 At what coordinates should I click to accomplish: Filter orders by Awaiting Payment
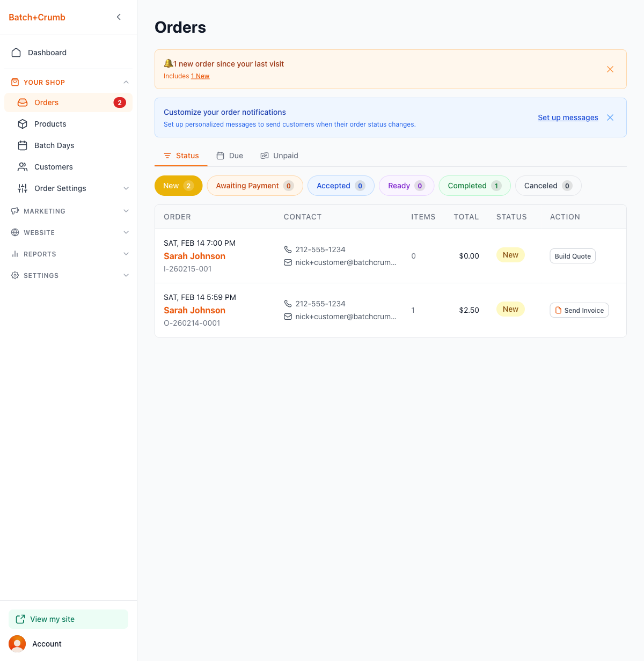254,186
